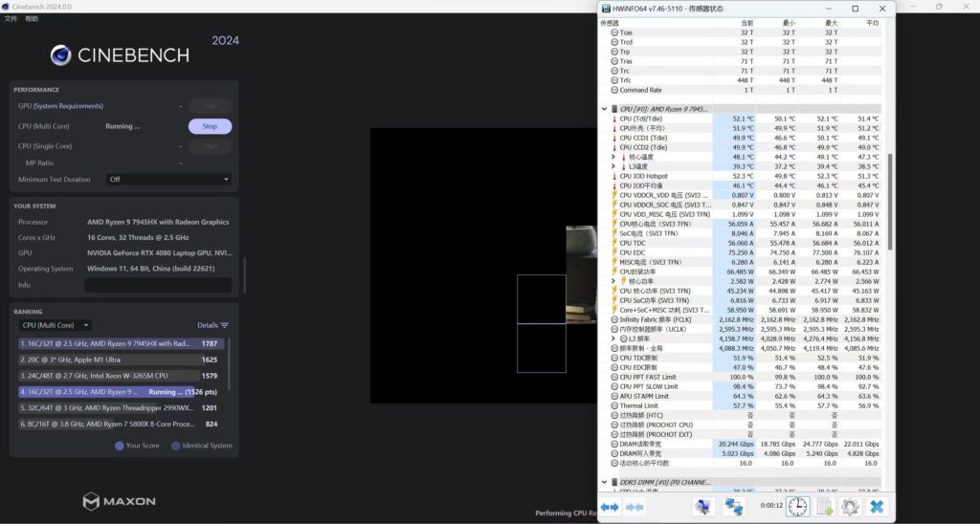Viewport: 980px width, 524px height.
Task: Select the 活动核心的平均数 sensor row
Action: pyautogui.click(x=741, y=464)
